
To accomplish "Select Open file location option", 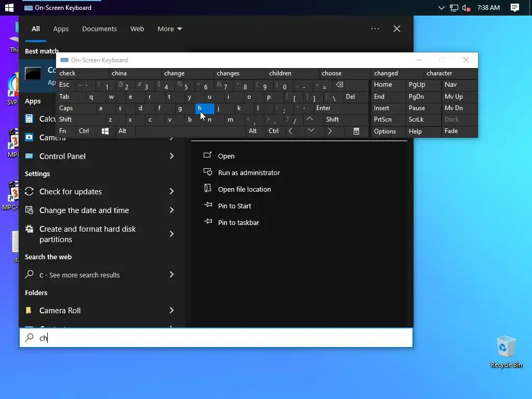I will [244, 189].
